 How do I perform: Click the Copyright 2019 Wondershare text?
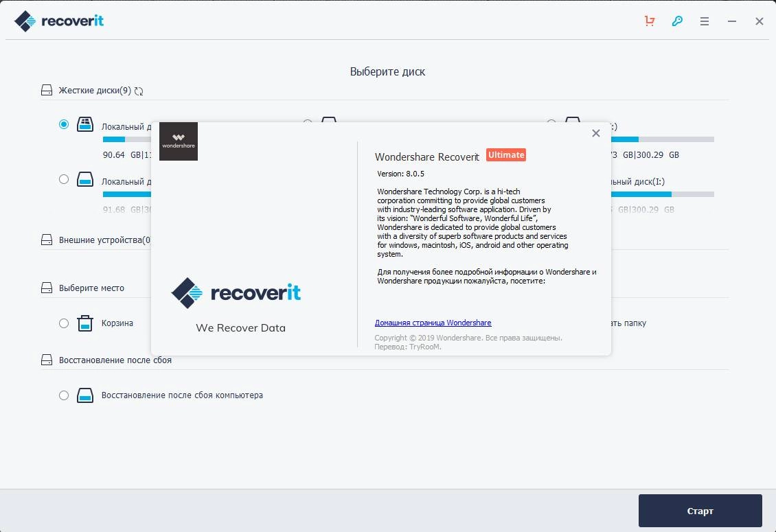(x=468, y=338)
